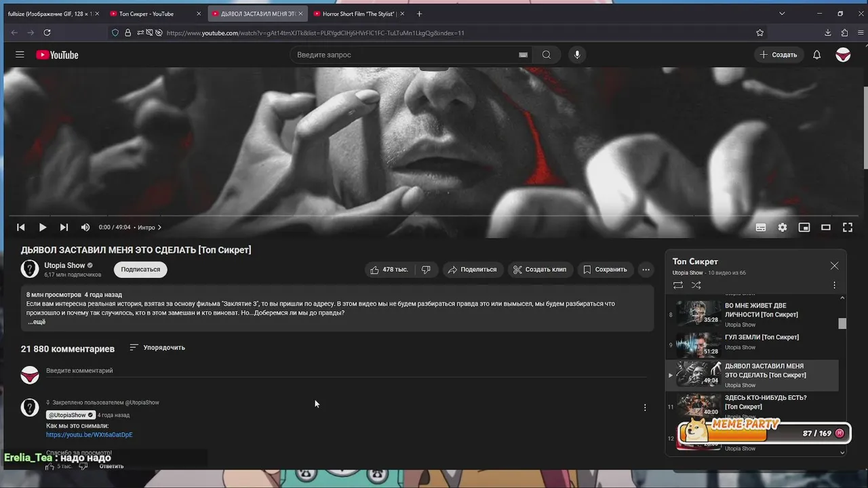Open player settings gear
This screenshot has height=488, width=868.
(783, 228)
